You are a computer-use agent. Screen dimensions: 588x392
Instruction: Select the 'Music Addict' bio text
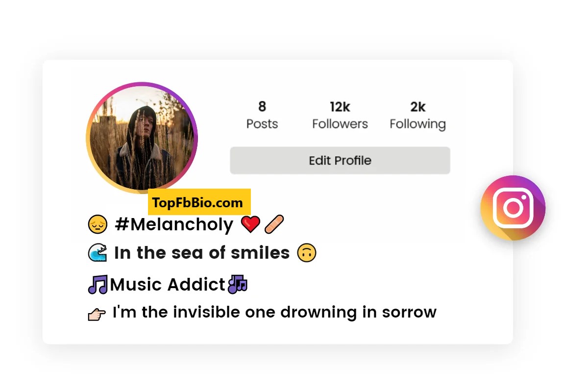[x=167, y=284]
